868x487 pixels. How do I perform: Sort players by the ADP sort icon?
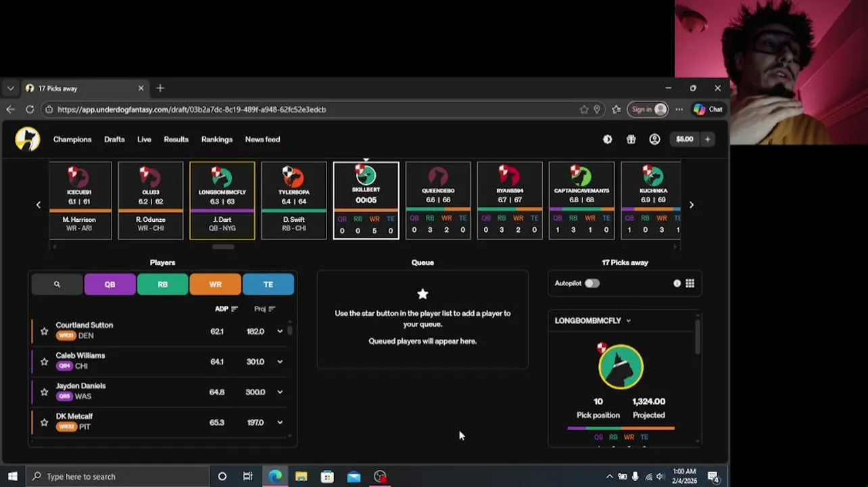click(x=235, y=309)
